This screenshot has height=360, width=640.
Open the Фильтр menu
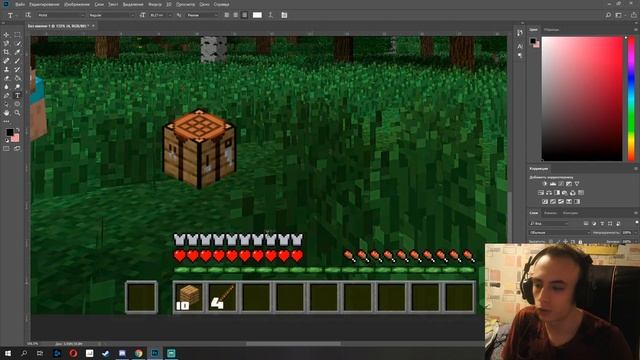155,4
